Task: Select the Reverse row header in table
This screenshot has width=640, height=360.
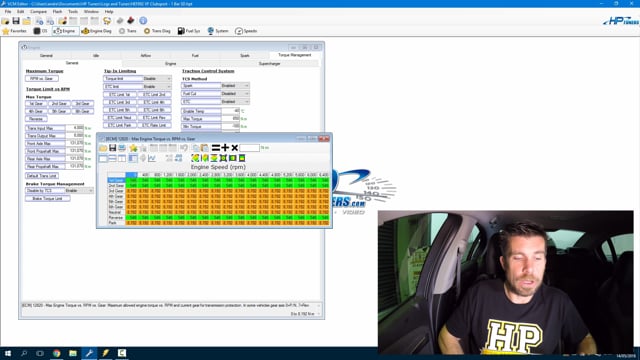Action: (x=116, y=218)
